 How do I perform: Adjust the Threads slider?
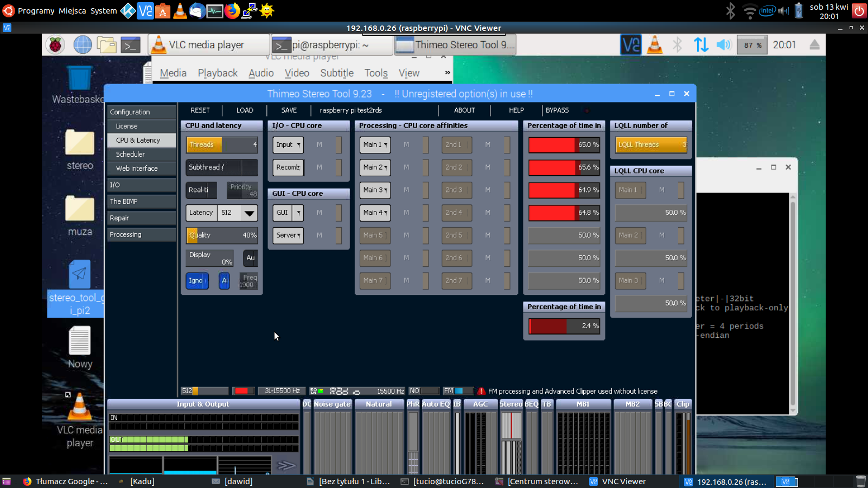[222, 145]
